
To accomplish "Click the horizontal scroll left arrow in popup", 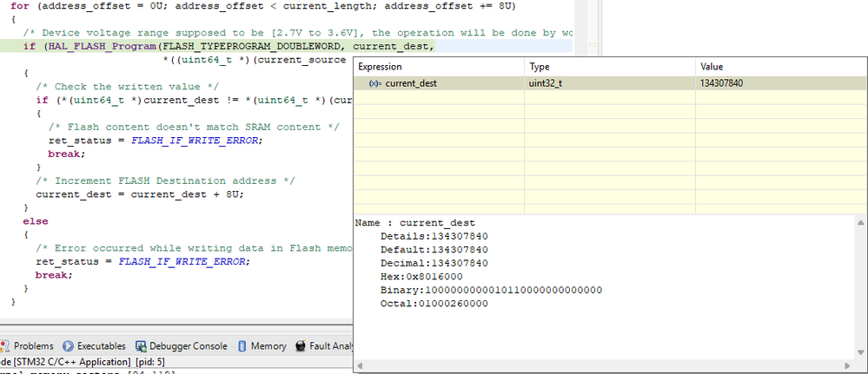I will (x=360, y=365).
